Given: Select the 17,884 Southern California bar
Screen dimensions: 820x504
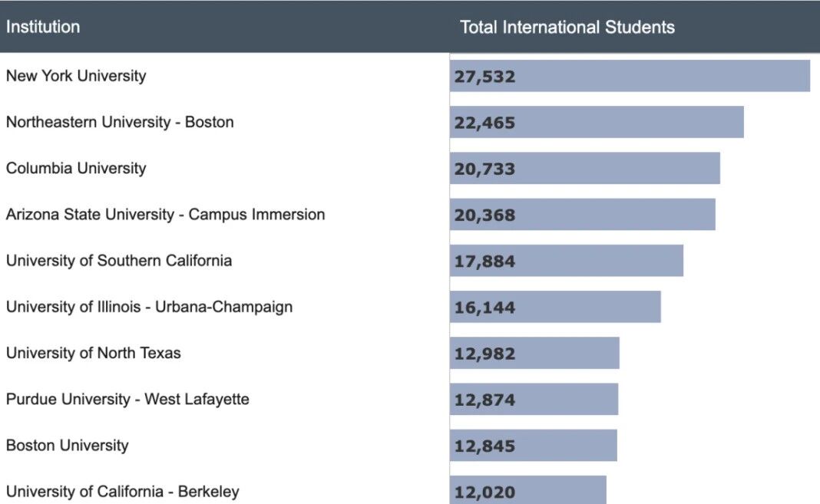Looking at the screenshot, I should coord(567,261).
